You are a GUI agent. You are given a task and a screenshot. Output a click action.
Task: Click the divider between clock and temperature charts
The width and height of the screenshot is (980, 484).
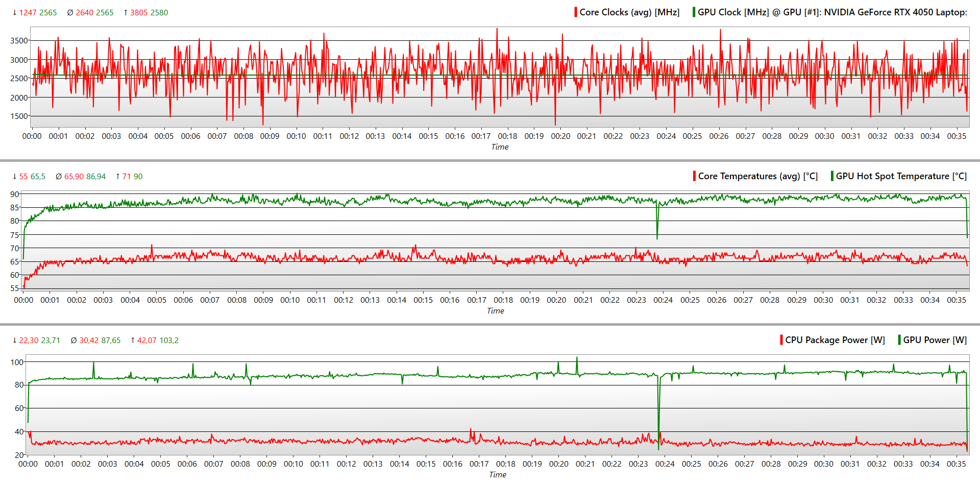(490, 161)
